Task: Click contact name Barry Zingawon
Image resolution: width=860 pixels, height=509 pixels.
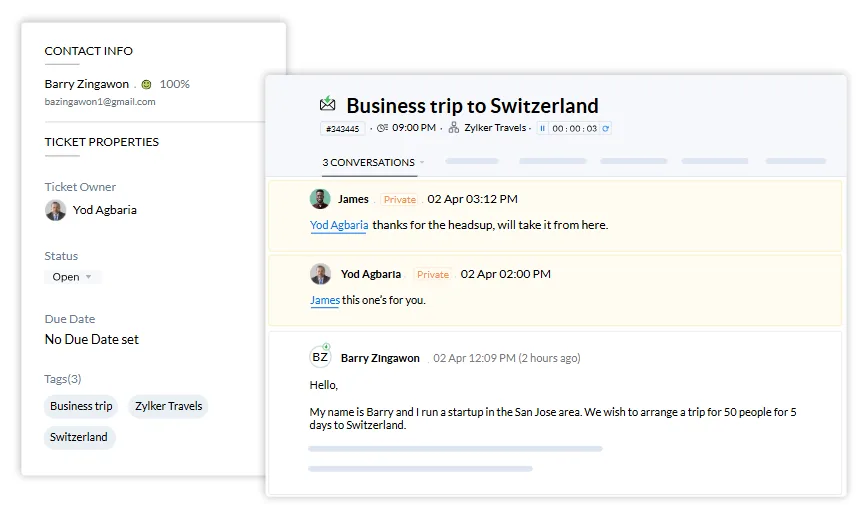Action: 87,84
